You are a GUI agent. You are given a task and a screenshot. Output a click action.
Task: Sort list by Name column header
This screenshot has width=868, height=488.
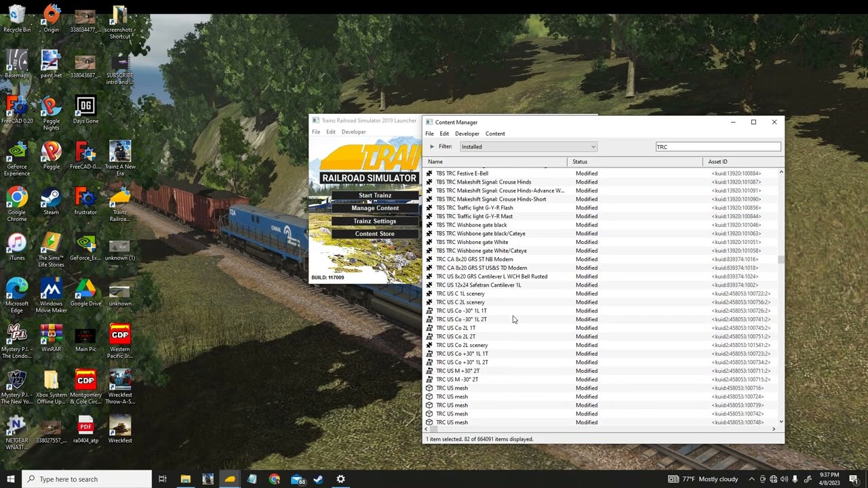click(x=496, y=162)
